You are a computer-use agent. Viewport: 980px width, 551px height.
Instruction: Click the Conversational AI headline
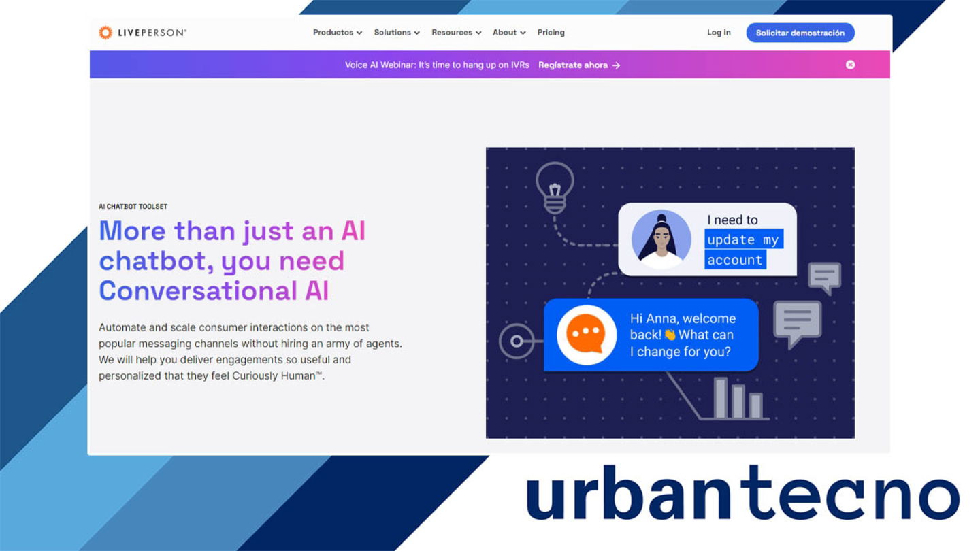(x=233, y=261)
